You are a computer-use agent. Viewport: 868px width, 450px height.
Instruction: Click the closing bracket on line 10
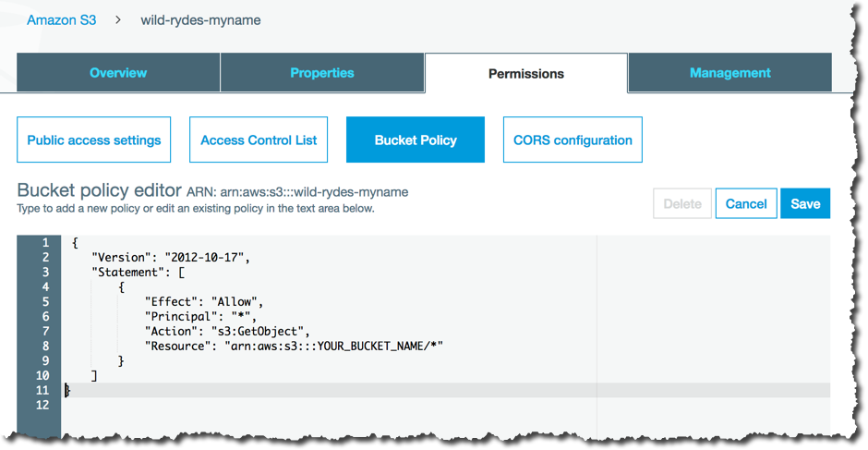point(94,375)
